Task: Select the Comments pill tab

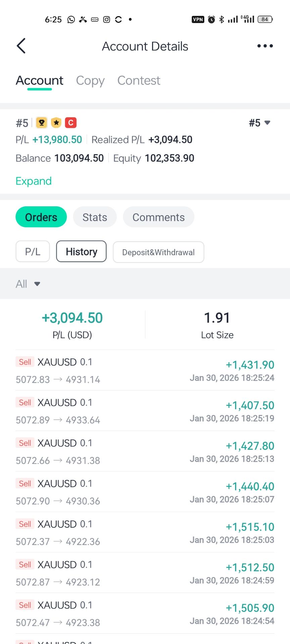Action: point(158,217)
